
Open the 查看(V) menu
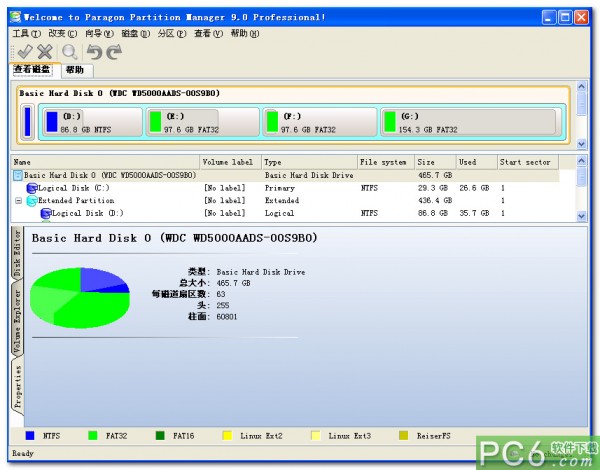(x=208, y=34)
